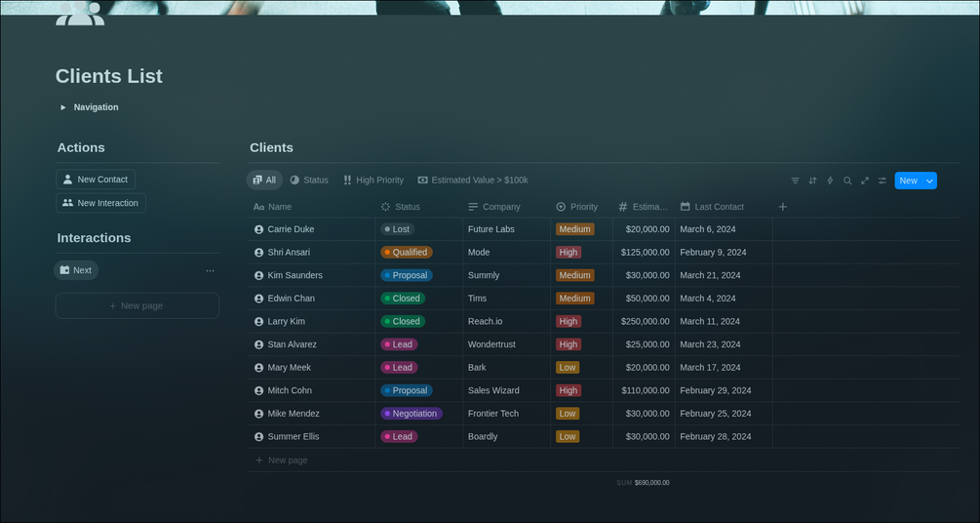Viewport: 980px width, 523px height.
Task: Open Lost status for Carrie Duke
Action: point(398,229)
